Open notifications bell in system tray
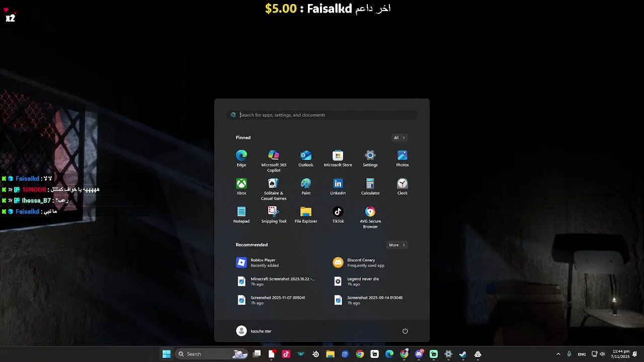Image resolution: width=644 pixels, height=362 pixels. 635,354
